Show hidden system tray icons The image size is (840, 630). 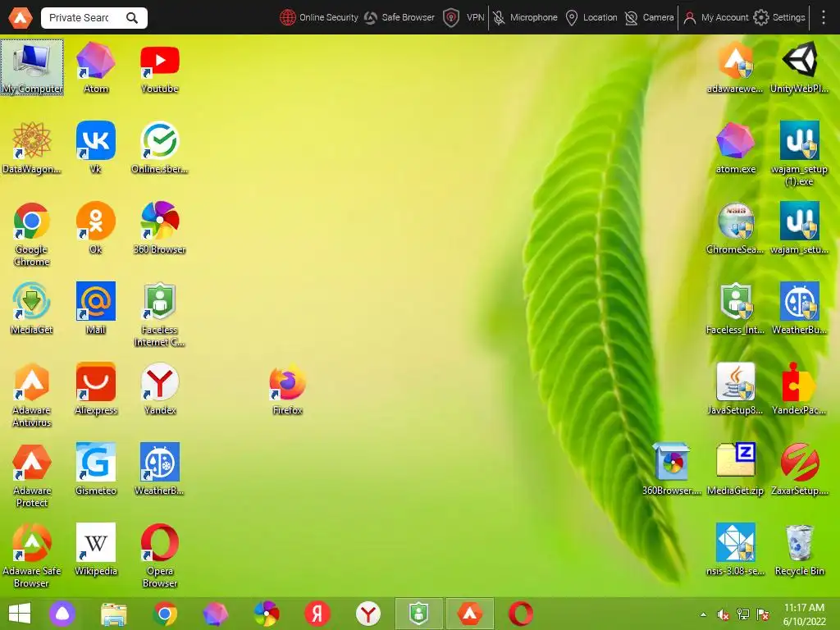pos(703,614)
